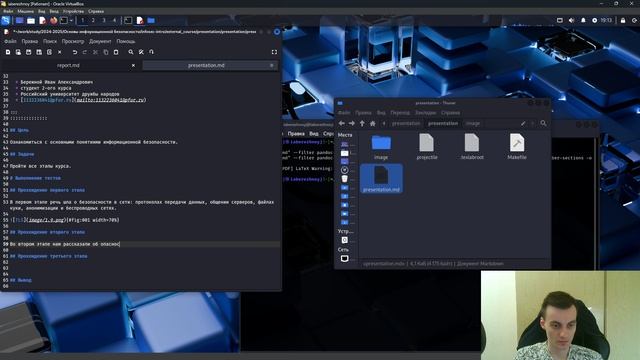
Task: Go to parent folder in Thunar
Action: 362,123
